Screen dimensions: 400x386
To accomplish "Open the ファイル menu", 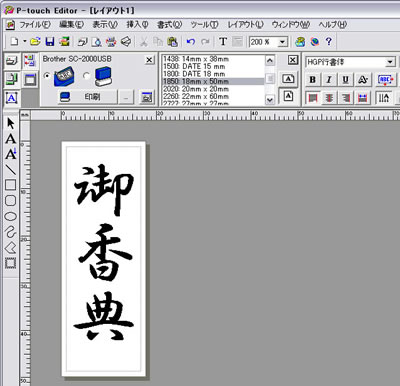I will coord(34,24).
